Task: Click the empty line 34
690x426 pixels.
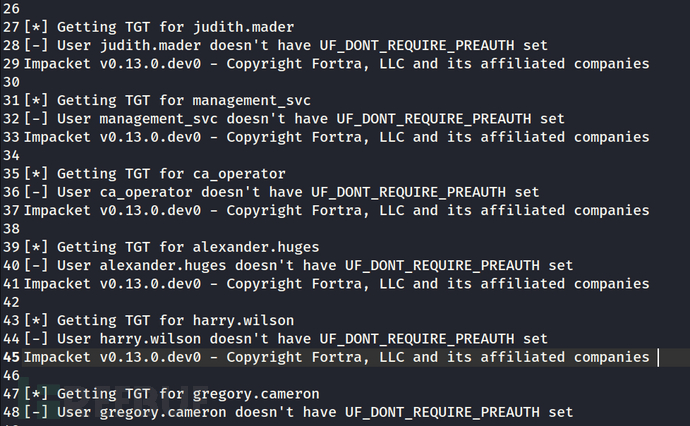Action: 300,155
